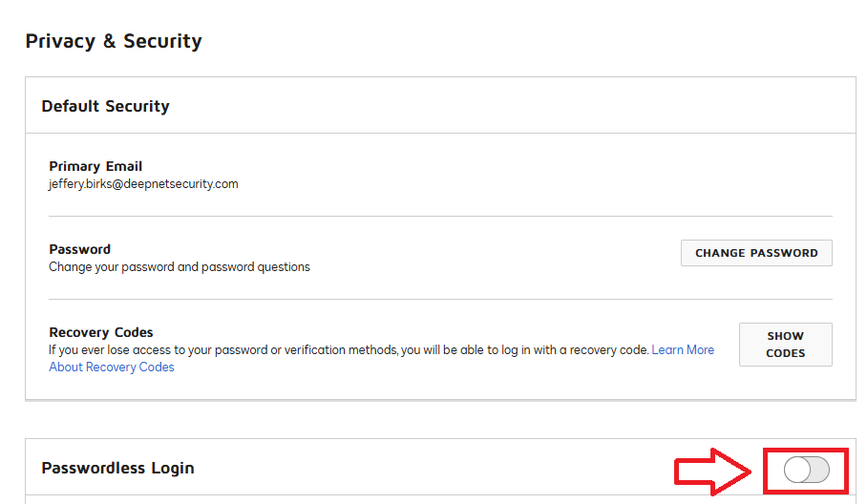The image size is (867, 504).
Task: Select the Default Security section header
Action: (105, 106)
